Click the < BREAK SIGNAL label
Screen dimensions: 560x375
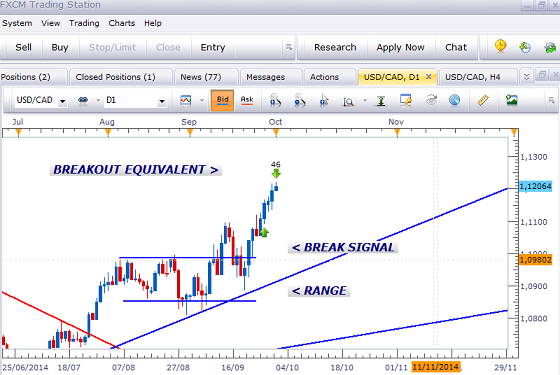coord(343,247)
